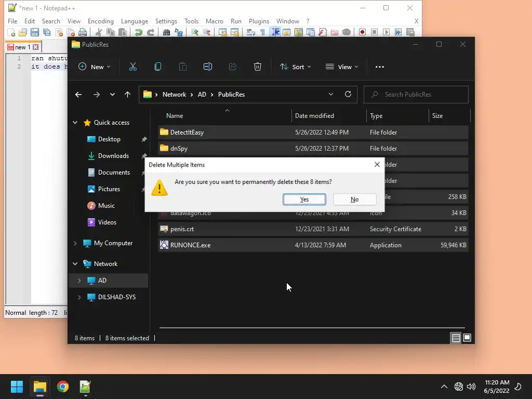Click the Paste icon in Explorer toolbar

tap(183, 67)
